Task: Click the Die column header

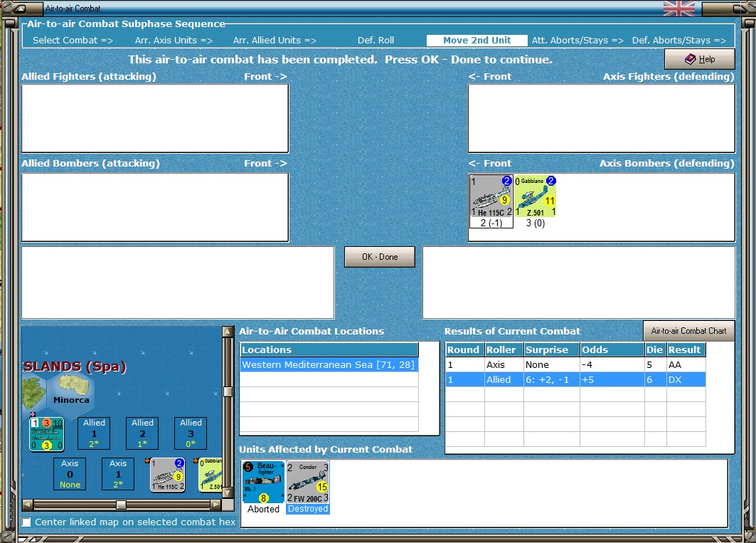Action: click(x=656, y=349)
